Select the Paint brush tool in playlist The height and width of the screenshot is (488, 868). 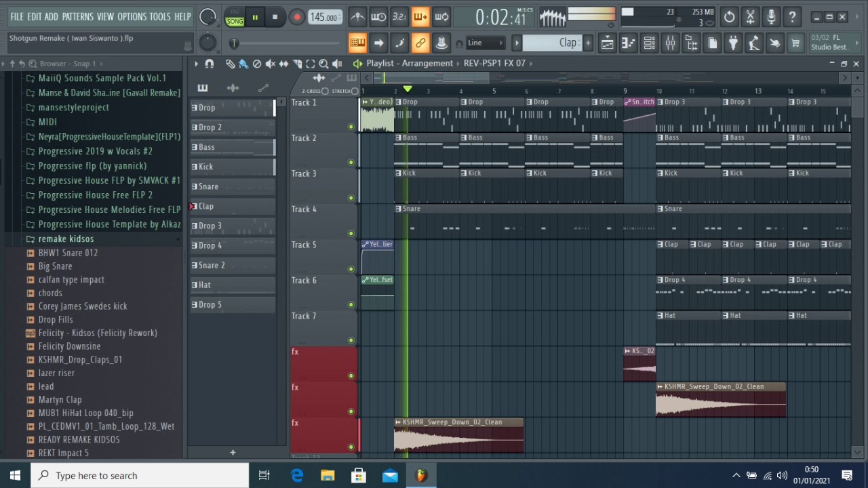click(x=243, y=64)
